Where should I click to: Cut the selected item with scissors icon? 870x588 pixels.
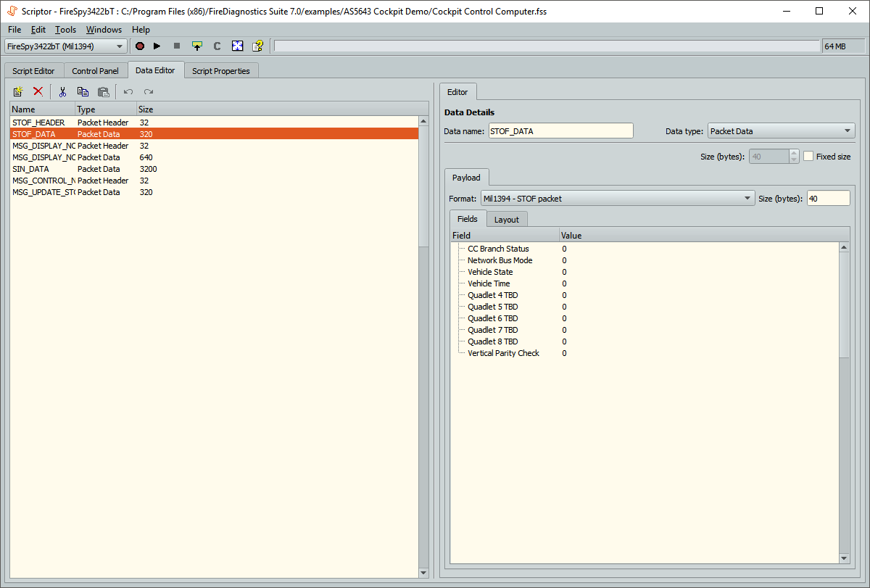click(63, 91)
